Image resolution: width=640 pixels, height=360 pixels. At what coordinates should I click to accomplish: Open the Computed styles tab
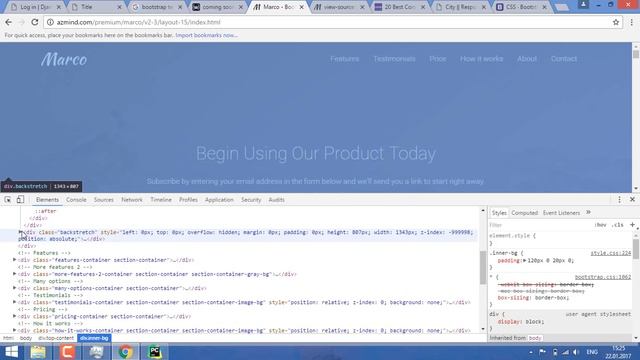(x=524, y=213)
